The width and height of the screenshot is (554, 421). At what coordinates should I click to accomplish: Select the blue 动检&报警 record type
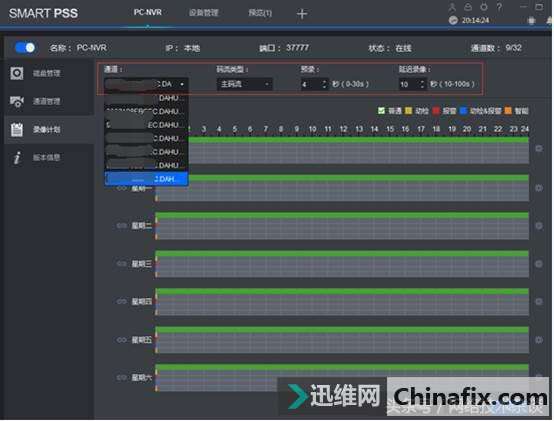tap(463, 111)
